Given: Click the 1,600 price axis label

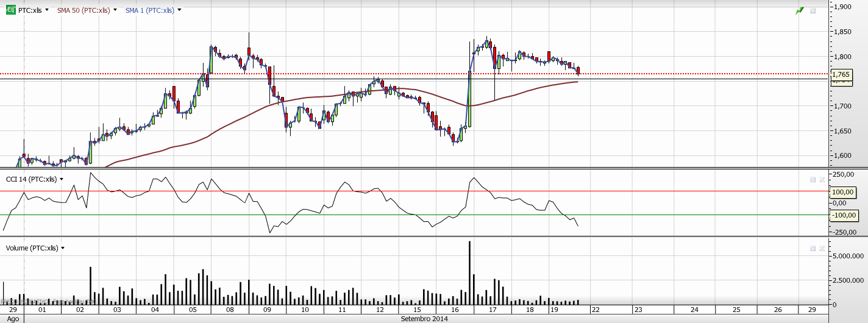Looking at the screenshot, I should [843, 155].
